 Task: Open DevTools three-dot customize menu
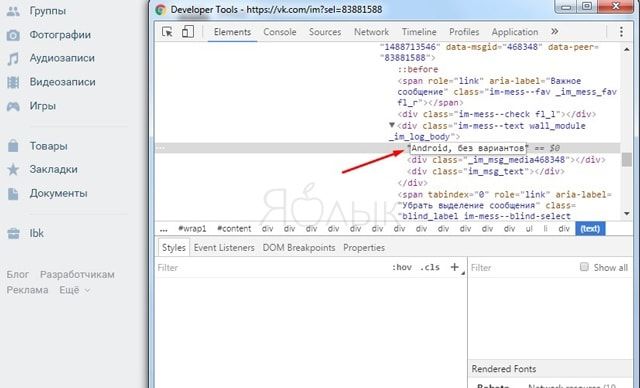pyautogui.click(x=621, y=32)
